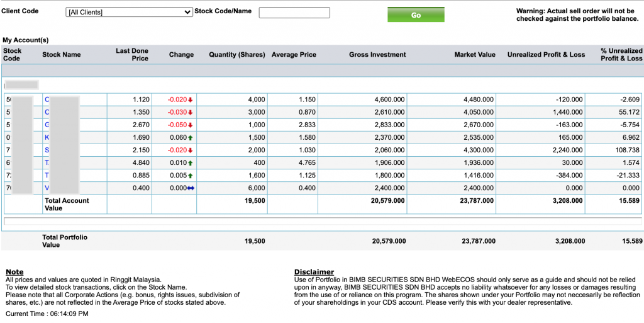Click red down arrow beside -0.030 change
644x323 pixels.
[x=190, y=112]
